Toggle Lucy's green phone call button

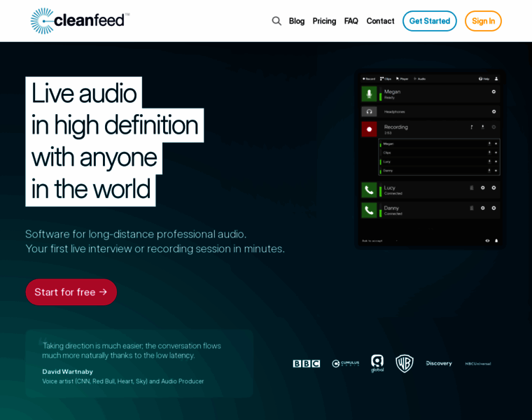pos(369,190)
